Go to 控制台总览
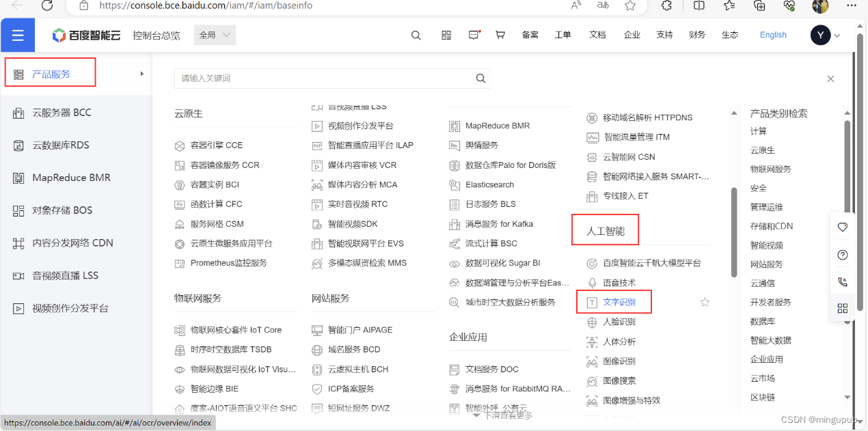 (157, 36)
